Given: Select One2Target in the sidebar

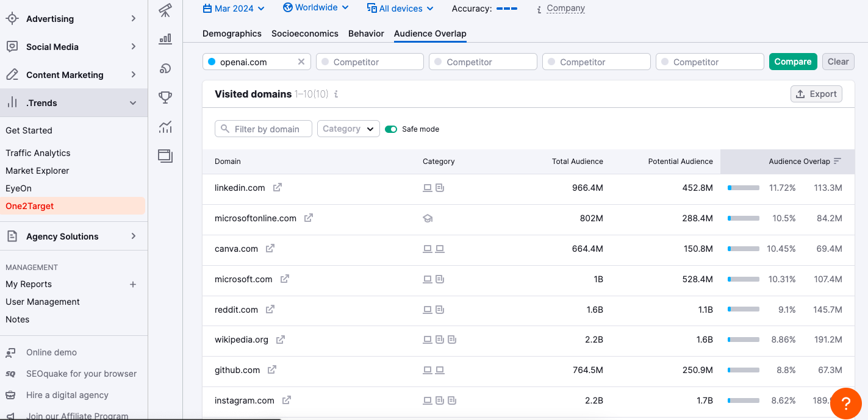Looking at the screenshot, I should (73, 206).
